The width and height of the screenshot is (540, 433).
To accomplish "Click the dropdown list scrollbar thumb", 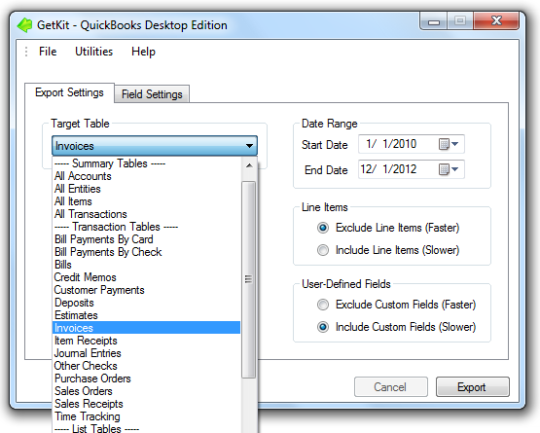I will click(249, 279).
